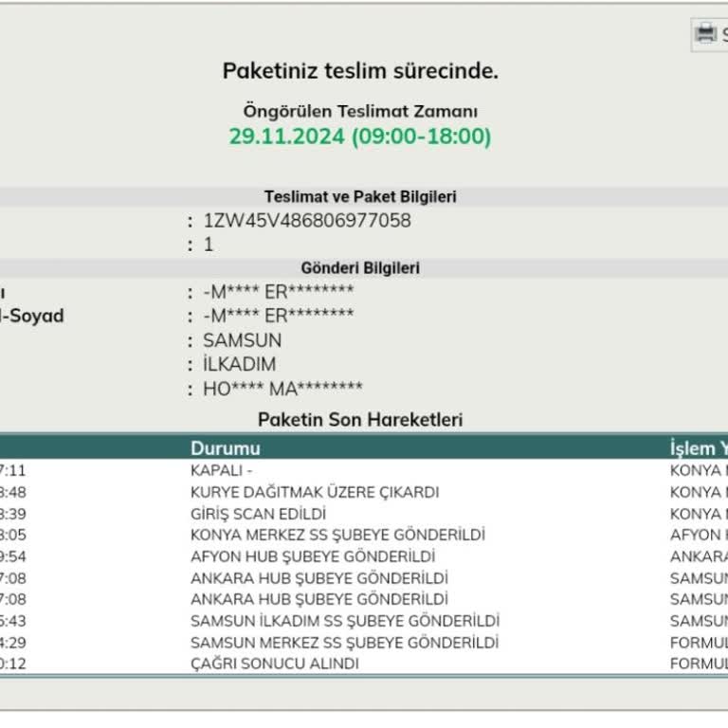Click SAMSUN MERKEZ SS ŞUBEYE GÖNDERİLDİ row
Viewport: 728px width, 728px height.
click(x=344, y=643)
